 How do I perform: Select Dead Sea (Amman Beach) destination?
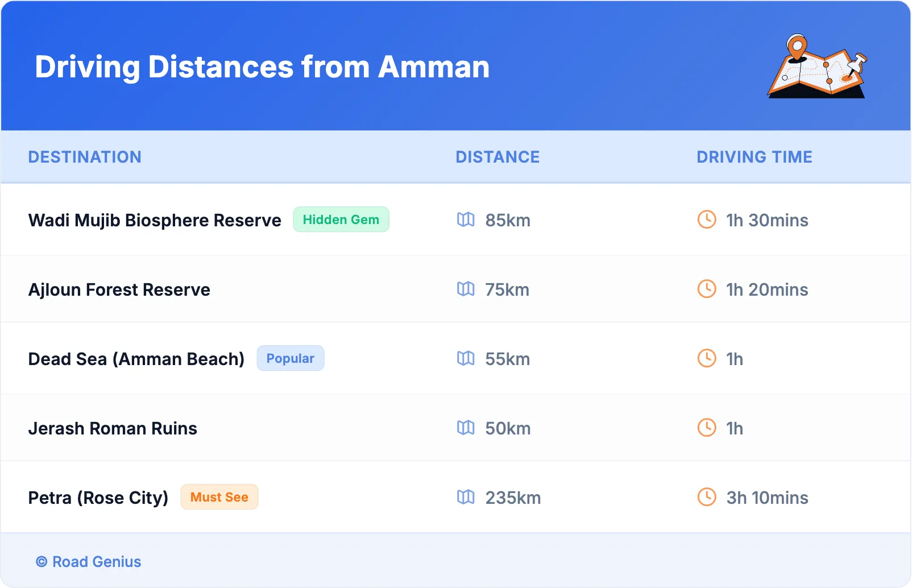136,359
